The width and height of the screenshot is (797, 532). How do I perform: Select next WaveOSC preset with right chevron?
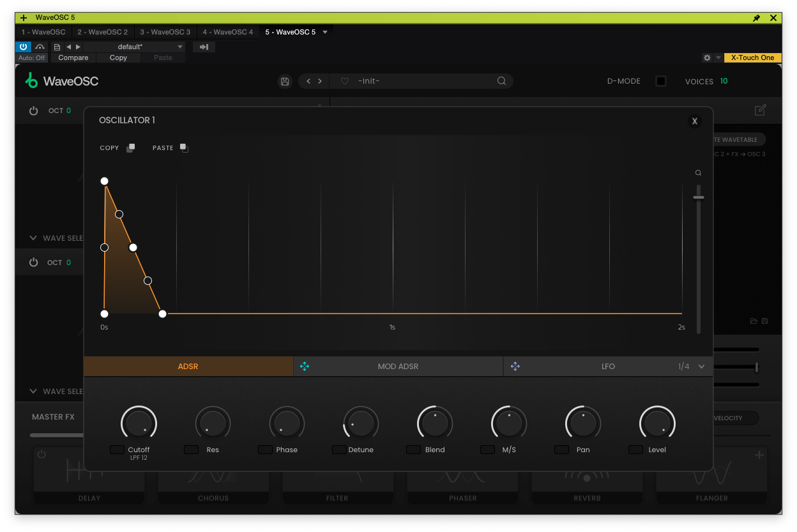pos(320,81)
